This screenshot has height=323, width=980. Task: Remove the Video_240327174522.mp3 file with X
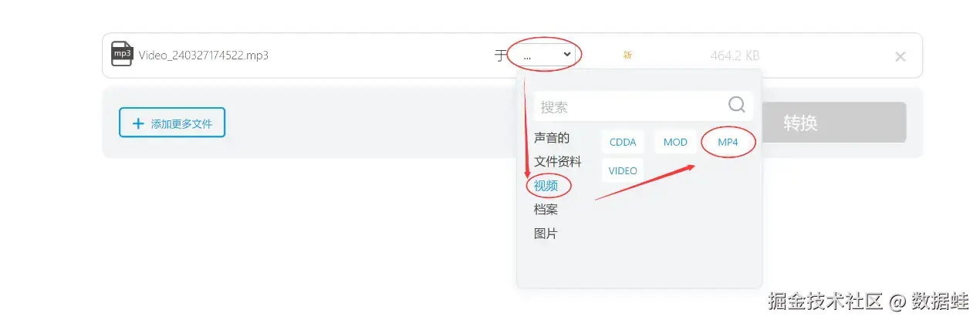(x=900, y=56)
